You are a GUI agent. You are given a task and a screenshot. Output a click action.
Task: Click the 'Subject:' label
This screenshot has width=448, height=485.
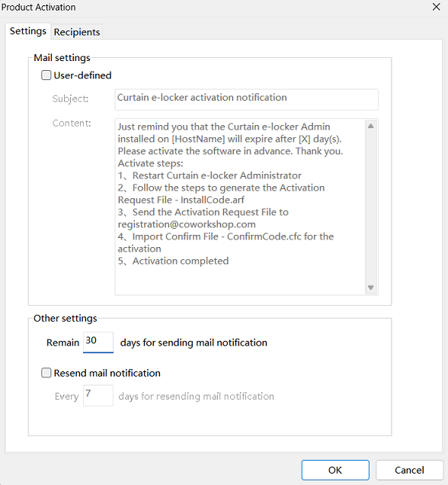point(70,98)
